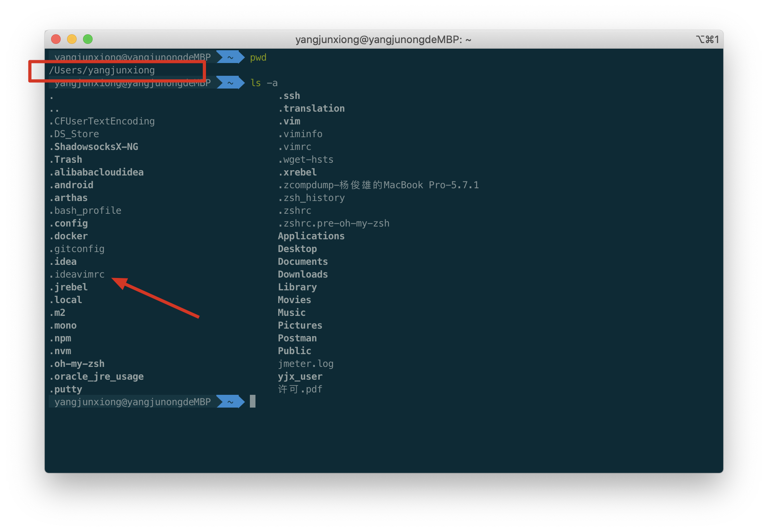Click the blue tilde segment beside 'ls -a'

[x=230, y=83]
